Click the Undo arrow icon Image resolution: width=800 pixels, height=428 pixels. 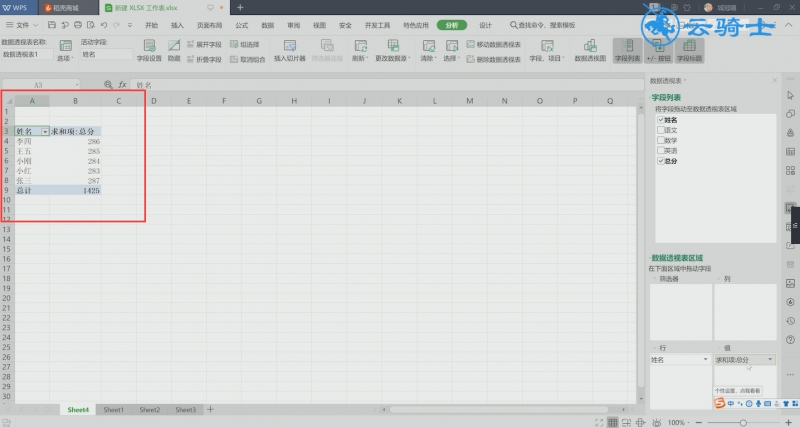tap(104, 24)
